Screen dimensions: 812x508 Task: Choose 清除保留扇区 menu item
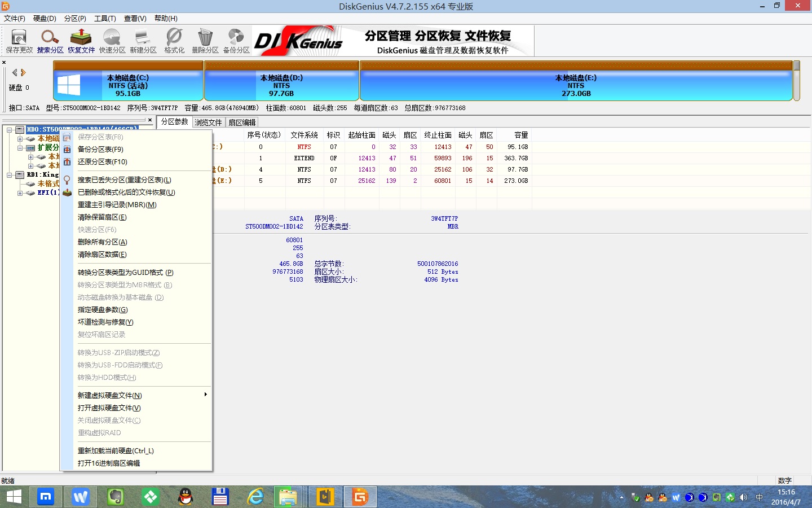coord(136,217)
